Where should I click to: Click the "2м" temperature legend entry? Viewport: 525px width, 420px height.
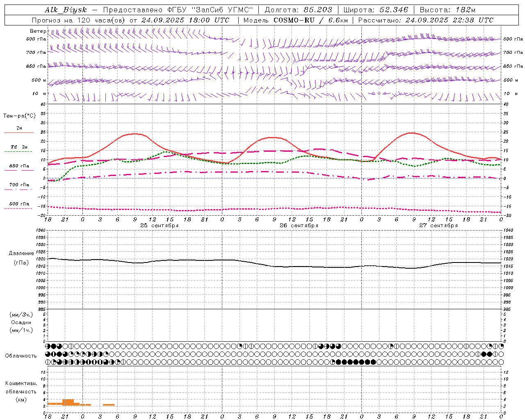[19, 128]
